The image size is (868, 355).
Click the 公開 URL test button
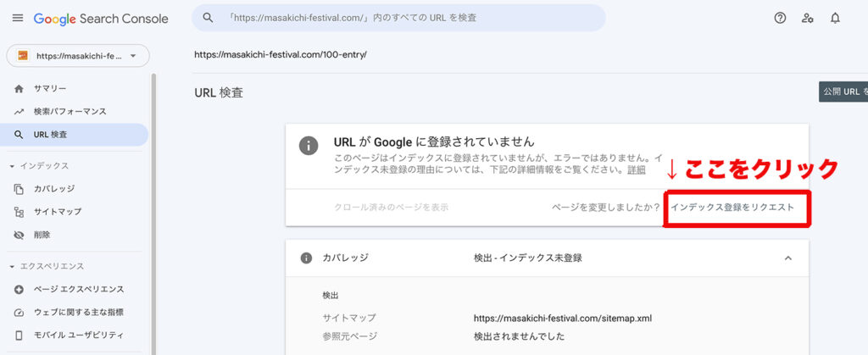click(843, 92)
